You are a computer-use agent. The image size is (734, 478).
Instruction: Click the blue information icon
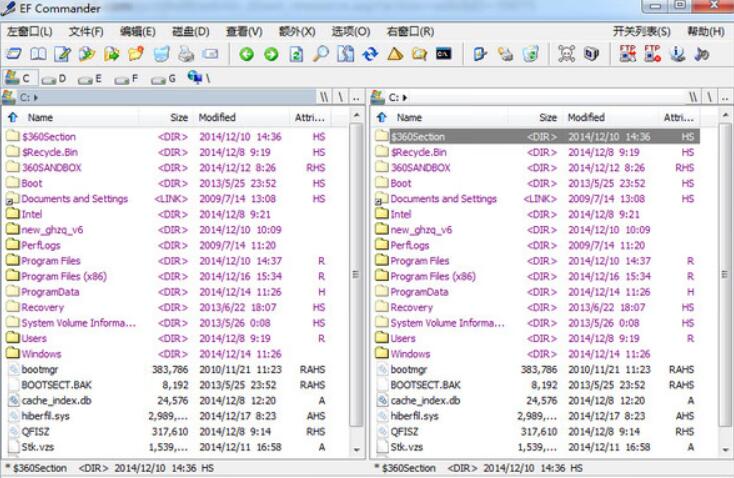click(x=677, y=54)
